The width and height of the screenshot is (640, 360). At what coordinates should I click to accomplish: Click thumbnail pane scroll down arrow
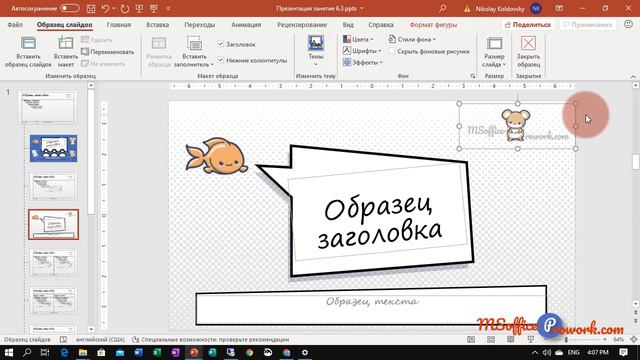tap(91, 329)
